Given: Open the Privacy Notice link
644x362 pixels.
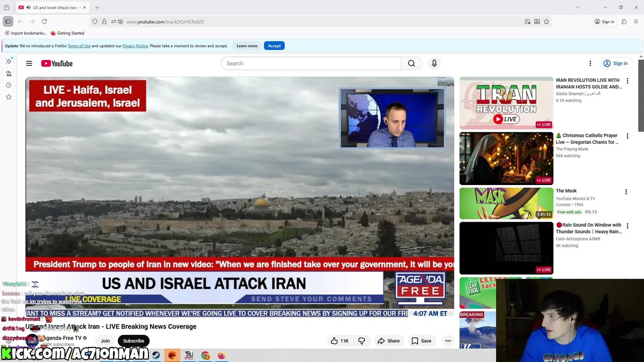Looking at the screenshot, I should point(135,46).
